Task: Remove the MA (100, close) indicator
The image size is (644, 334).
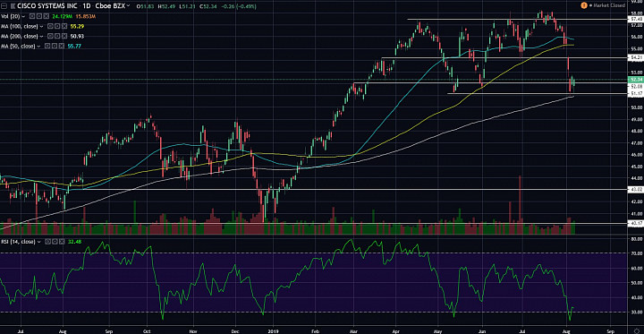Action: [x=64, y=26]
